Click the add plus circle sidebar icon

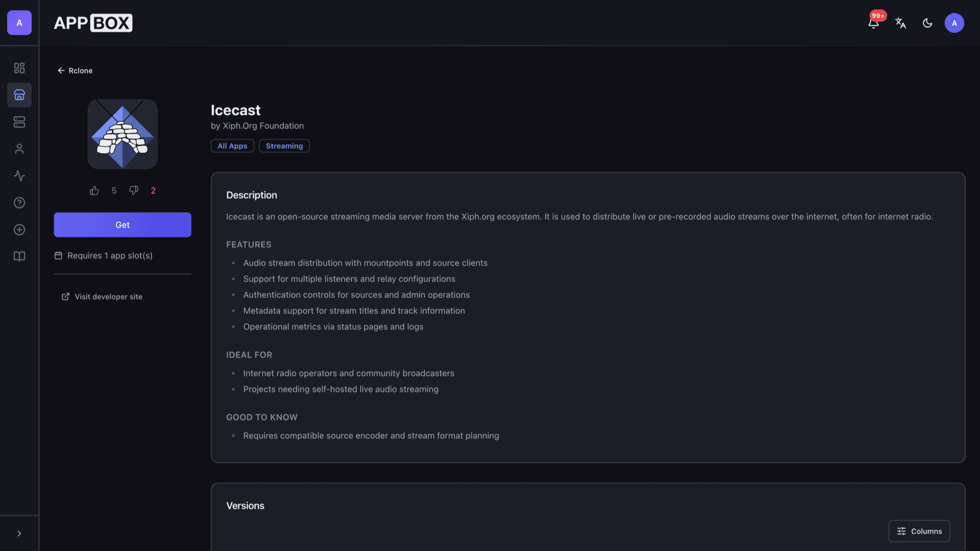point(19,230)
